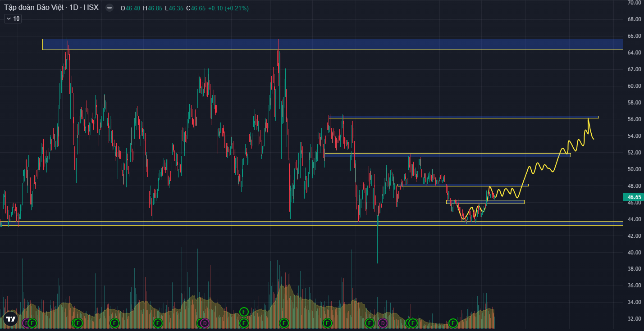Click the 58.00 price axis label
Screen dimensions: 644x331
click(x=634, y=103)
